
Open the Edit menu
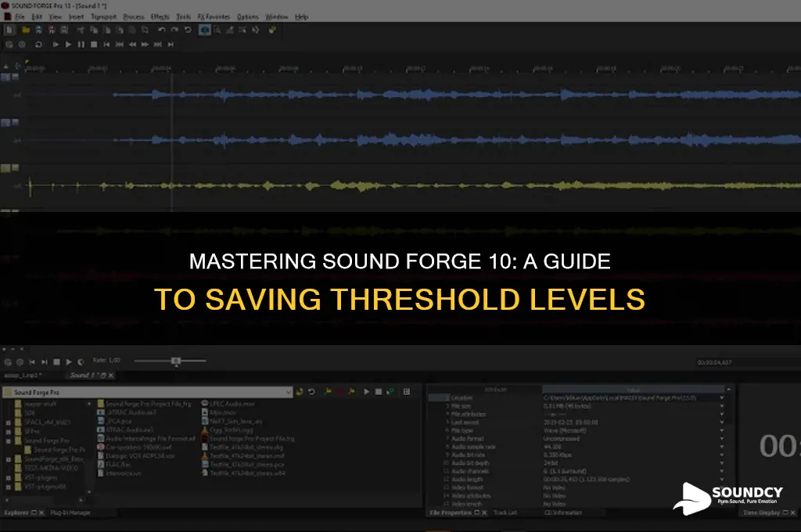pyautogui.click(x=37, y=17)
